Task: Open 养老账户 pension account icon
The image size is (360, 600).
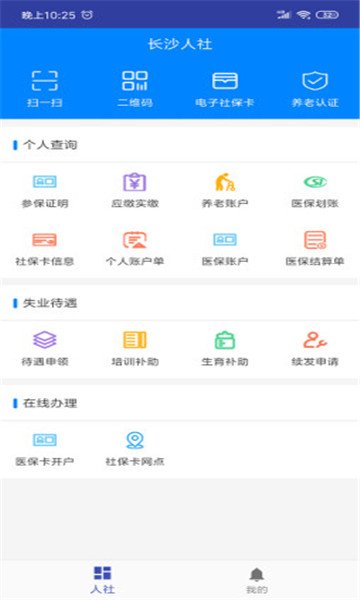Action: pos(225,182)
